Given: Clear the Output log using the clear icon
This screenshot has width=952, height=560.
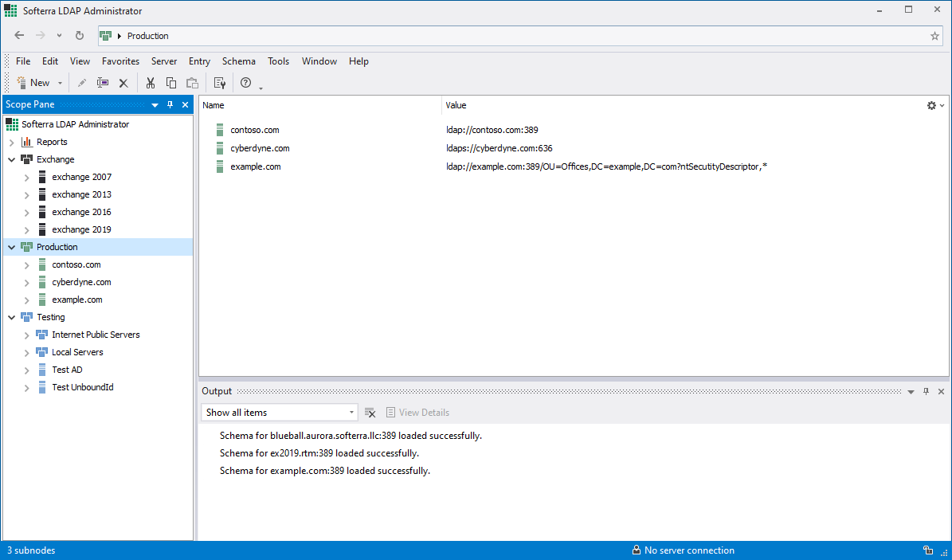Looking at the screenshot, I should click(370, 412).
